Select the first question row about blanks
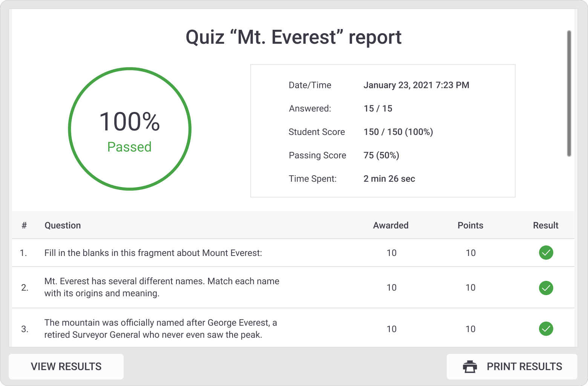The width and height of the screenshot is (588, 386). [153, 253]
